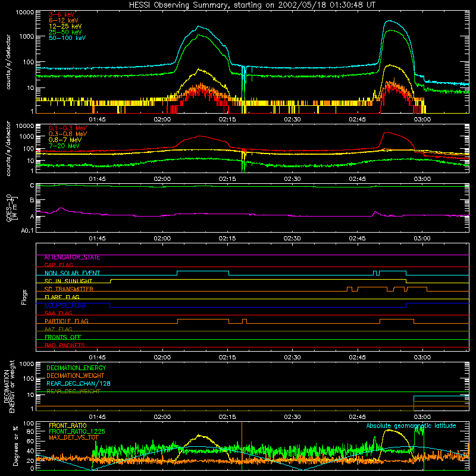Viewport: 476px width, 476px height.
Task: Choose the 0.8-7 MeV legend label
Action: coord(65,140)
